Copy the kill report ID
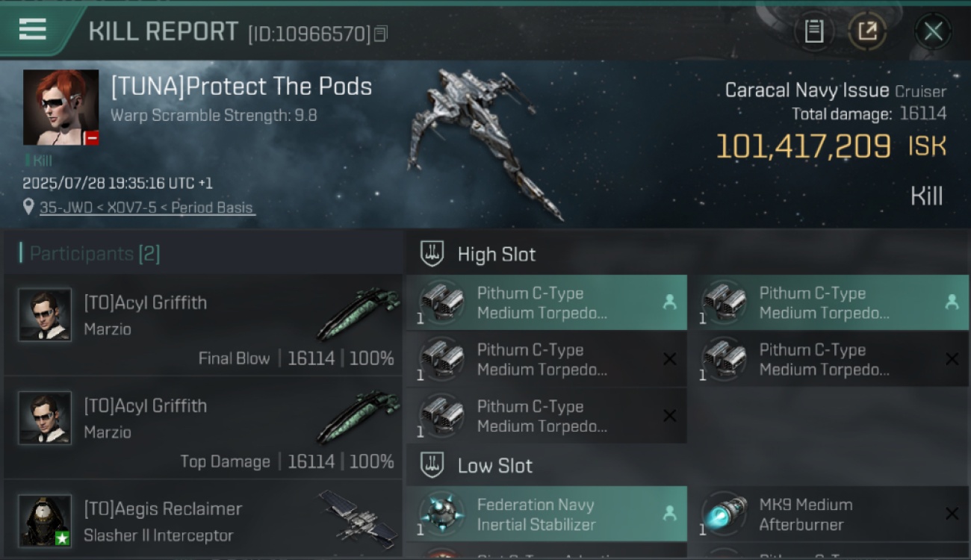The height and width of the screenshot is (560, 971). pyautogui.click(x=381, y=34)
